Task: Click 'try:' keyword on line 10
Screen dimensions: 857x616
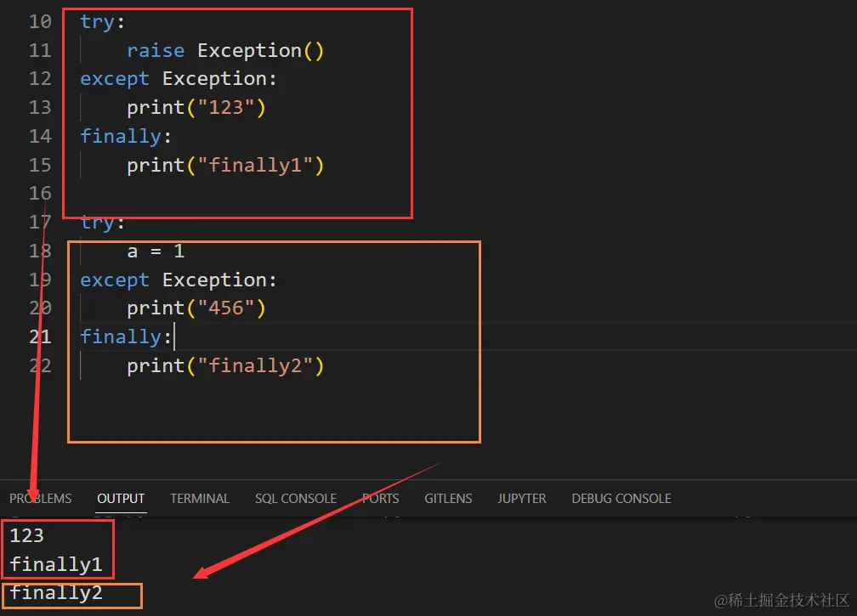Action: coord(102,22)
